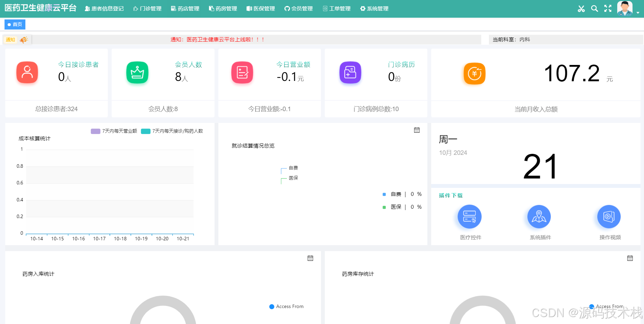Open 患者信息登记 menu
644x324 pixels.
(x=104, y=9)
